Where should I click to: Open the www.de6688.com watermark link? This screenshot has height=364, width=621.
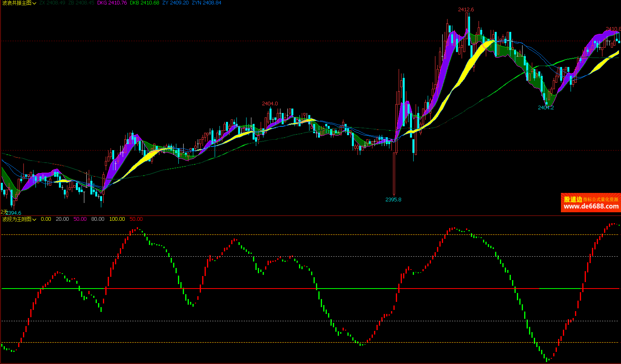[x=591, y=206]
